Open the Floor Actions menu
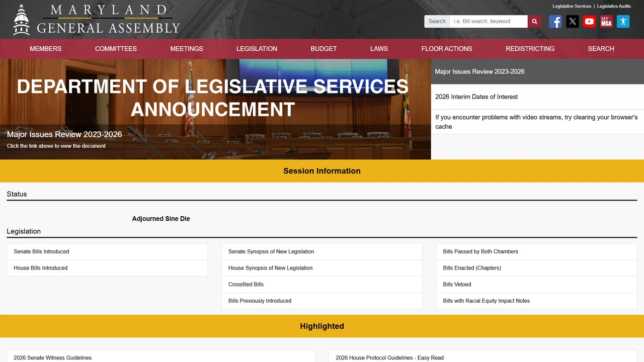 click(x=447, y=49)
